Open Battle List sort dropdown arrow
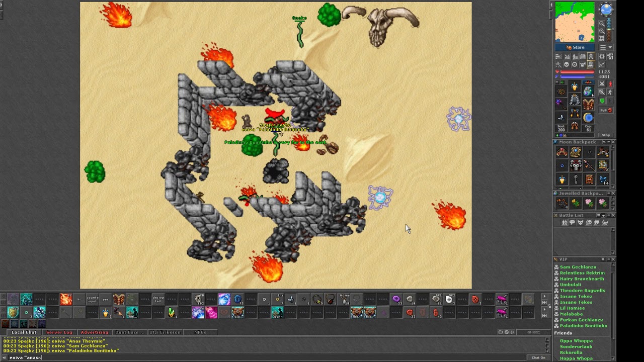 [603, 215]
